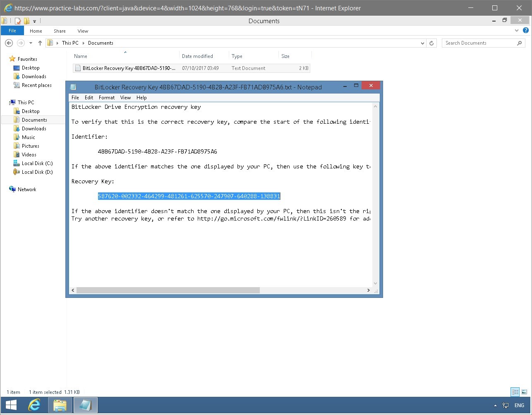Viewport: 532px width, 415px height.
Task: Select the BitLocker Recovery Key text file
Action: point(124,68)
